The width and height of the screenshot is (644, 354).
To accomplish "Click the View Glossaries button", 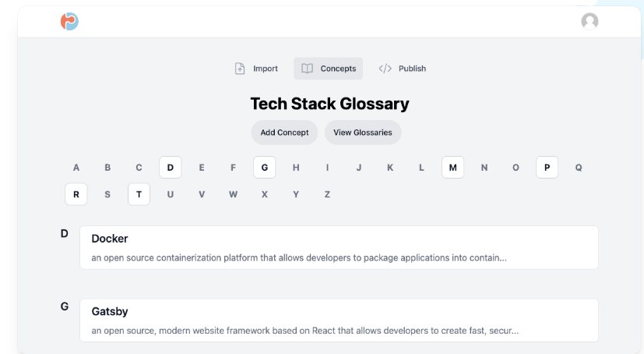I will (x=363, y=133).
